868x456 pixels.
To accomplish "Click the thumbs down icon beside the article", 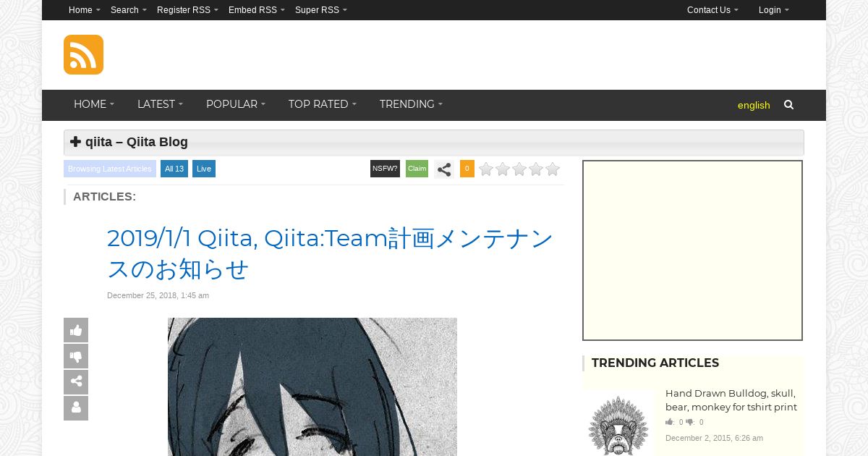I will point(76,356).
